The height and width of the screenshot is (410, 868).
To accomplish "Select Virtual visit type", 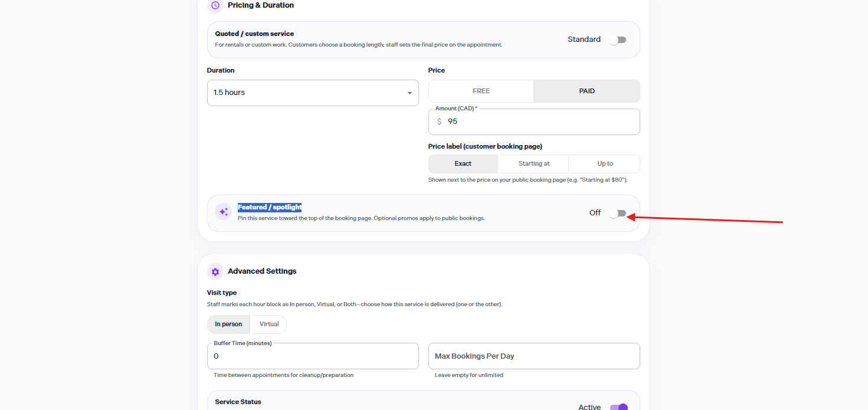I will 269,324.
